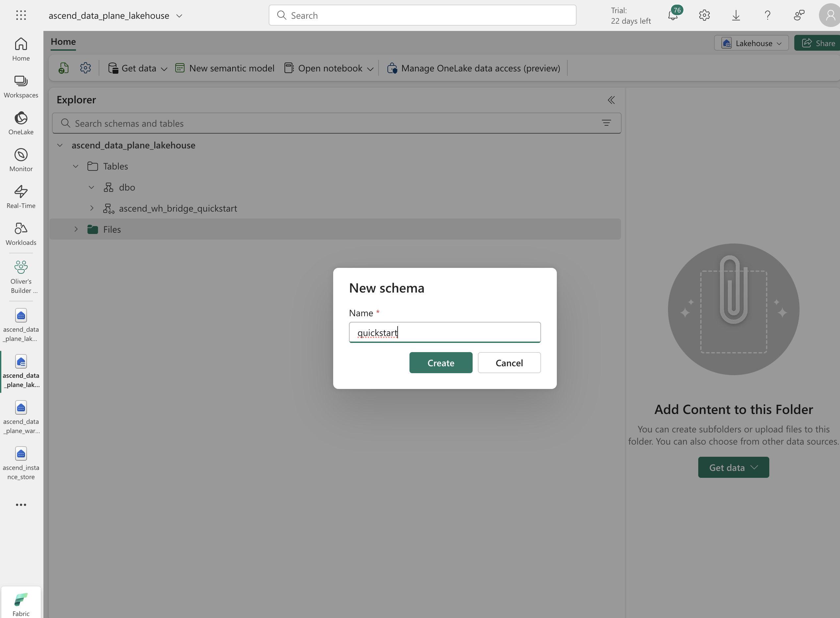Open the Monitor panel
The height and width of the screenshot is (618, 840).
click(x=21, y=159)
